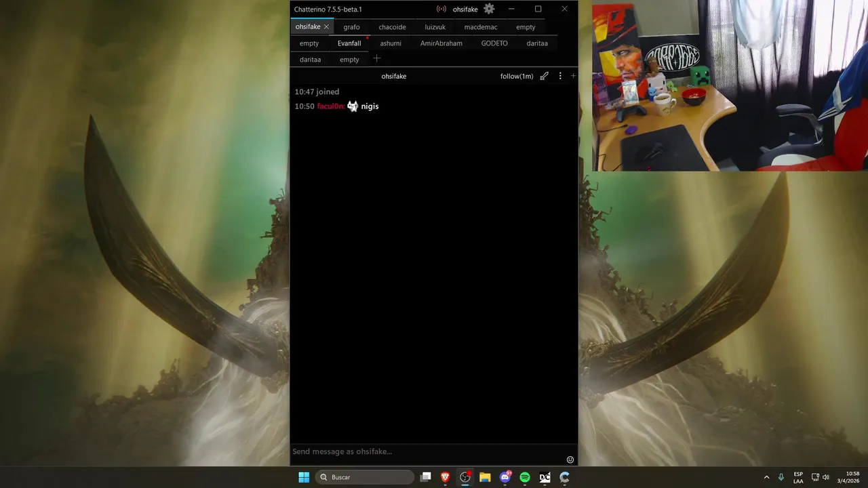Maximize the Chatterino window
This screenshot has height=488, width=868.
(x=538, y=9)
